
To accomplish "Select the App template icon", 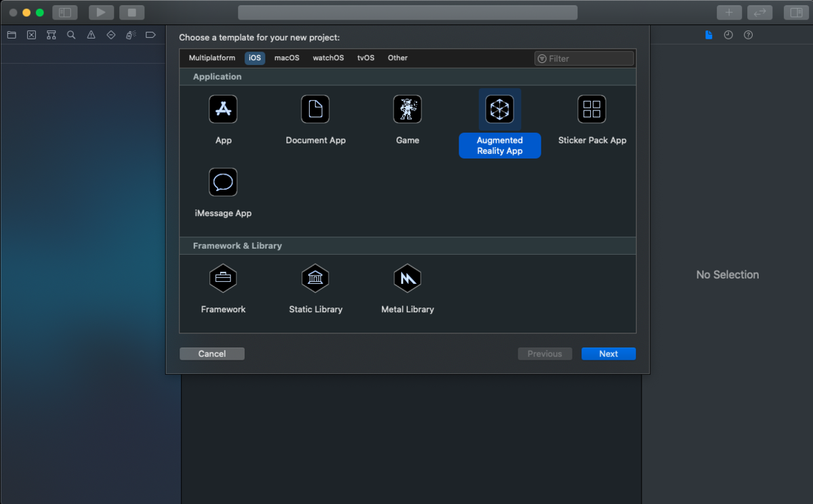I will pos(223,109).
